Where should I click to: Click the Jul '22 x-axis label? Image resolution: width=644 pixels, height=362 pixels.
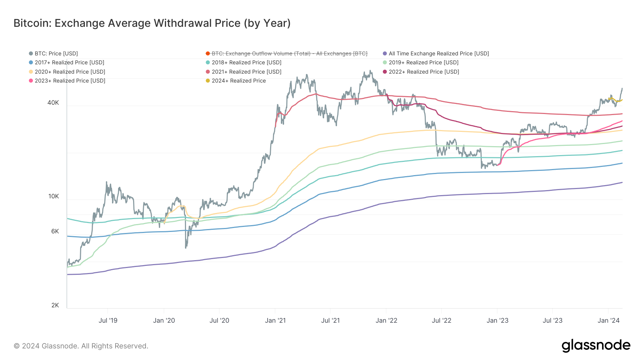tap(441, 321)
